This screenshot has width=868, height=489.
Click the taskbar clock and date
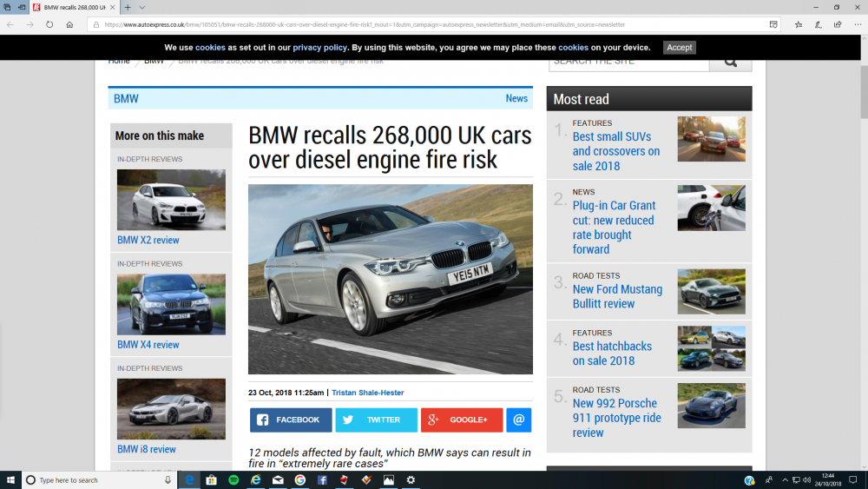click(827, 480)
